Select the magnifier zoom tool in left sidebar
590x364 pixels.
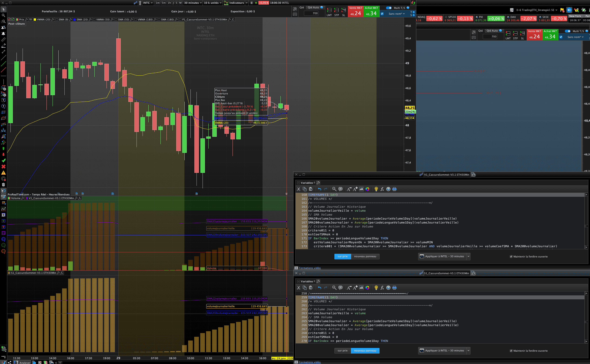click(x=3, y=15)
